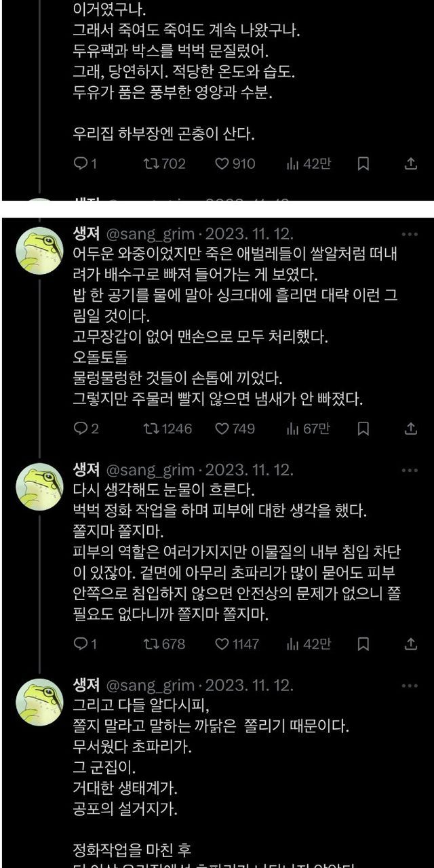Open more options on the 어두운 와중이었지만 tweet
The image size is (434, 868).
(410, 235)
